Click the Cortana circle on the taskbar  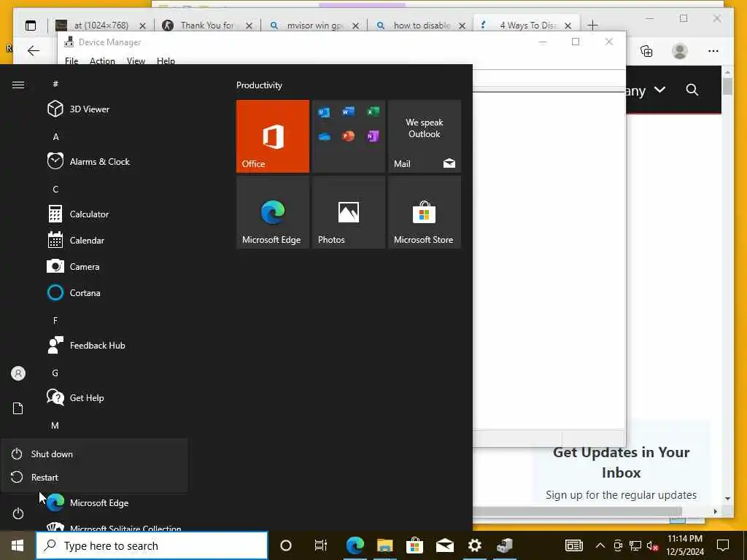point(286,545)
